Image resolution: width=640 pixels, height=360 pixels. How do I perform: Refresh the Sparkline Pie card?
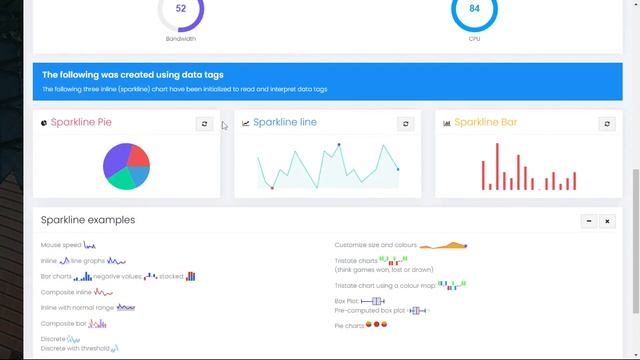[204, 124]
